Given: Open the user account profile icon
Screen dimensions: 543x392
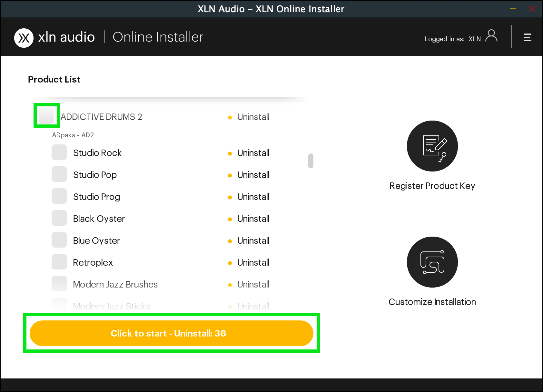Looking at the screenshot, I should click(491, 36).
